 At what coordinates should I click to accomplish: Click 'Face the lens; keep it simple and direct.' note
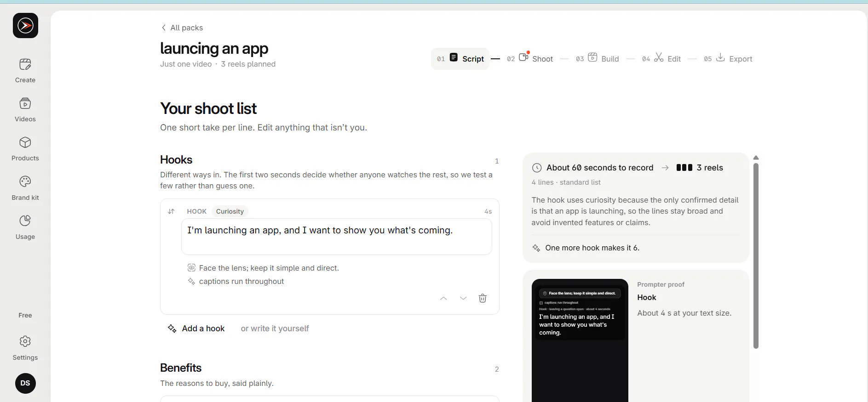click(269, 268)
